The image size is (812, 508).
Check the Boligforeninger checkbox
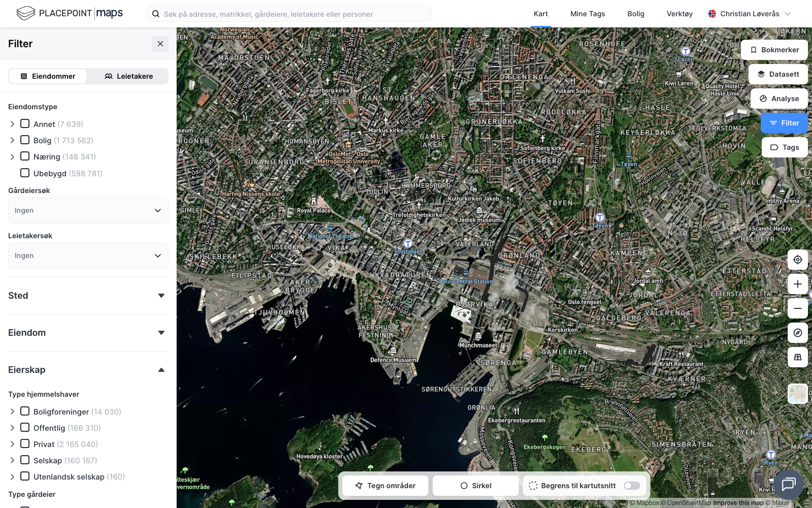click(25, 411)
